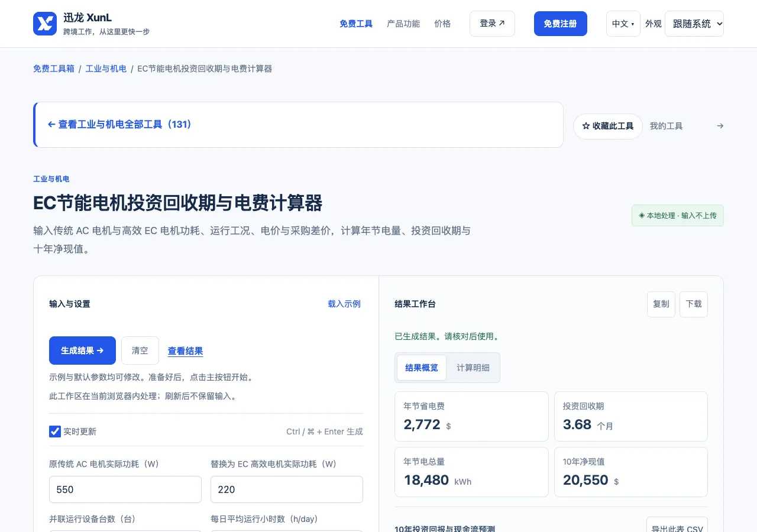Switch to the 结果概览 tab
757x532 pixels.
(x=422, y=368)
